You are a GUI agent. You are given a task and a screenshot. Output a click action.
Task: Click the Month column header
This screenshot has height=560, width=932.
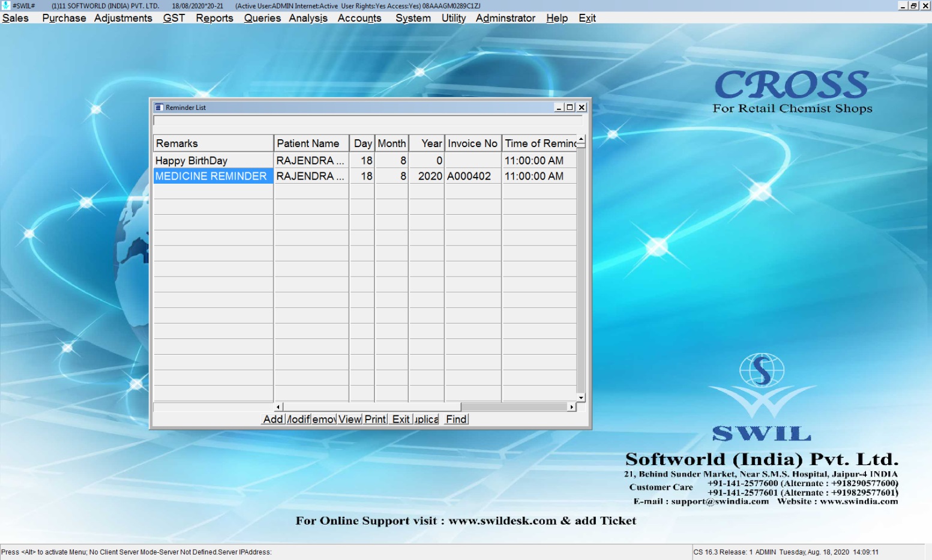392,143
